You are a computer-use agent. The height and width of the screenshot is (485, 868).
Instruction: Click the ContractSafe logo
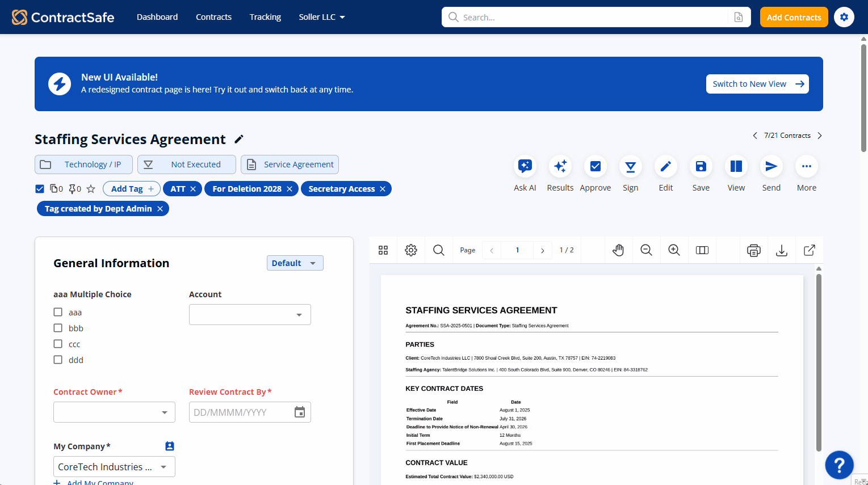(63, 17)
